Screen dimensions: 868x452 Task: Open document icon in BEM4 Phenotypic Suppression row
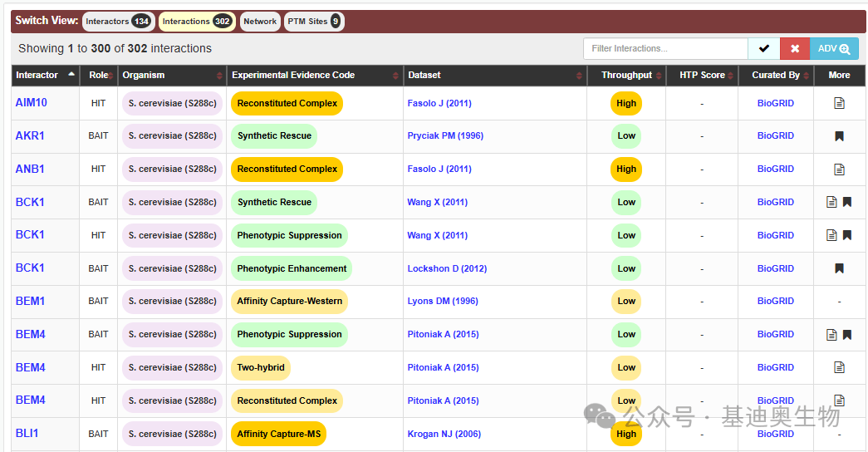coord(831,335)
